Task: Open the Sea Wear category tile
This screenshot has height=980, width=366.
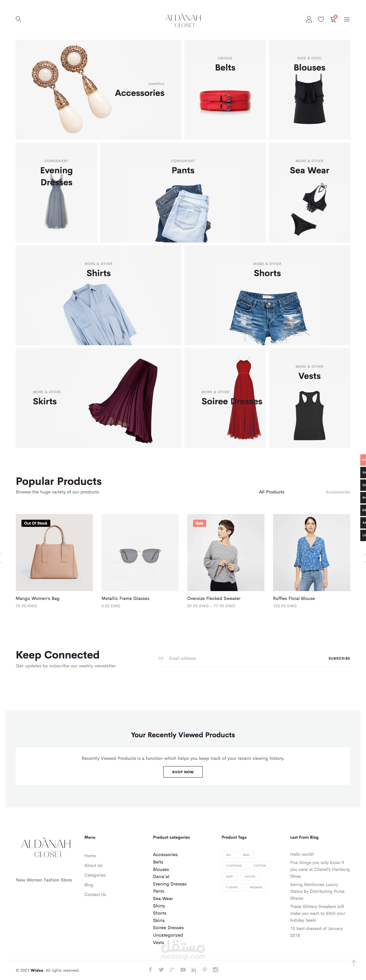Action: (x=309, y=192)
